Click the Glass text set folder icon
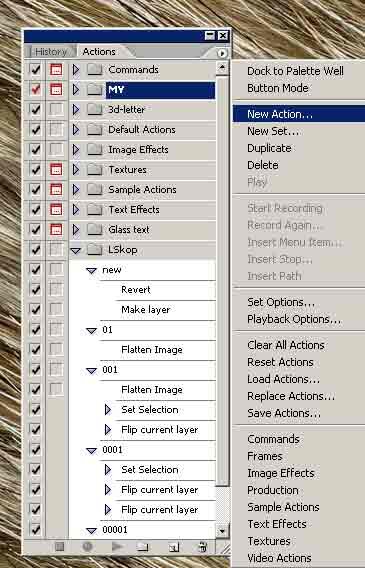Screen dimensions: 365x568 95,230
